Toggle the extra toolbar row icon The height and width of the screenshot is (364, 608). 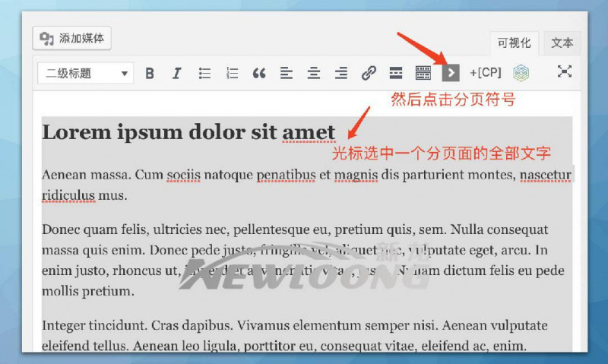(x=423, y=73)
